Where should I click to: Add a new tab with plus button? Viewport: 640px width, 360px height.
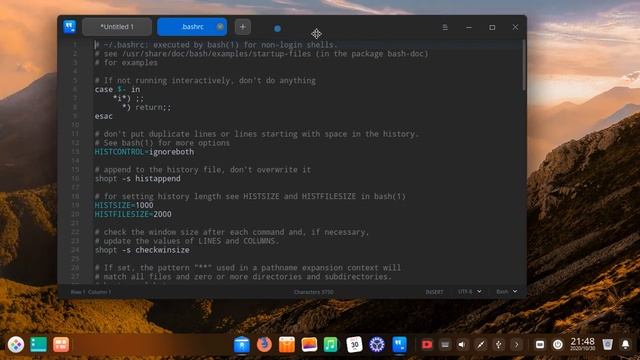click(x=242, y=27)
